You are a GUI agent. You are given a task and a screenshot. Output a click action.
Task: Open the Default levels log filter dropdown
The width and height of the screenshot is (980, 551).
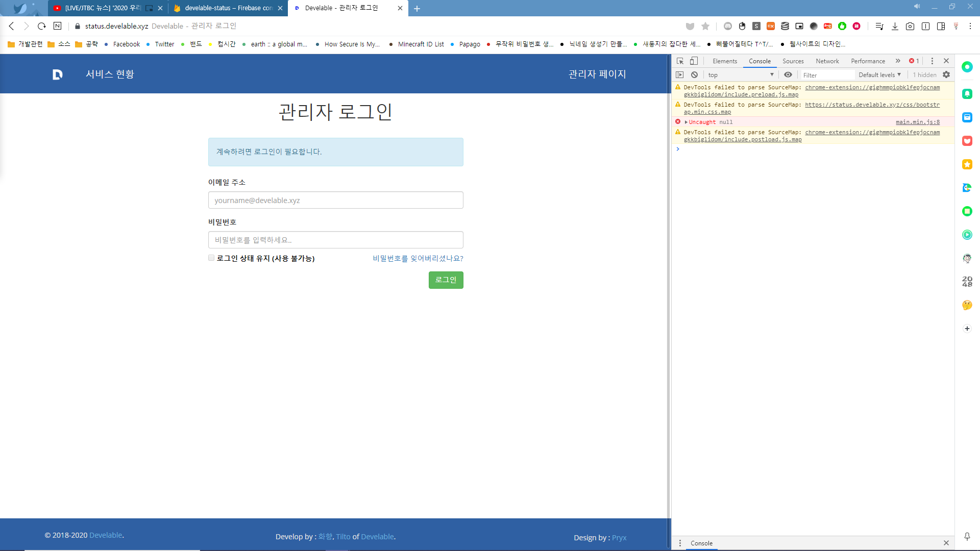tap(879, 74)
